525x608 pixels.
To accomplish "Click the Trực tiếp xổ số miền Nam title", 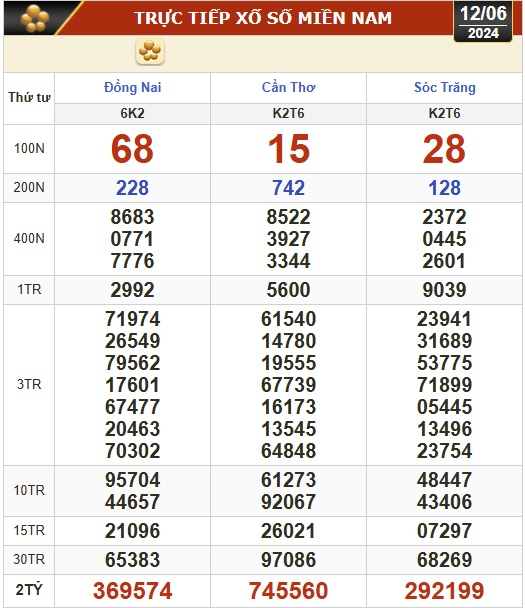I will (x=263, y=18).
